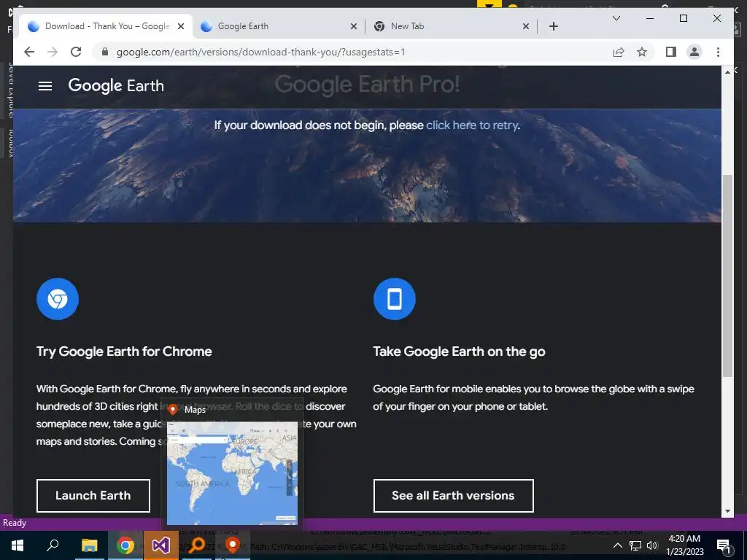View site information via padlock icon
The image size is (747, 560).
click(x=105, y=52)
